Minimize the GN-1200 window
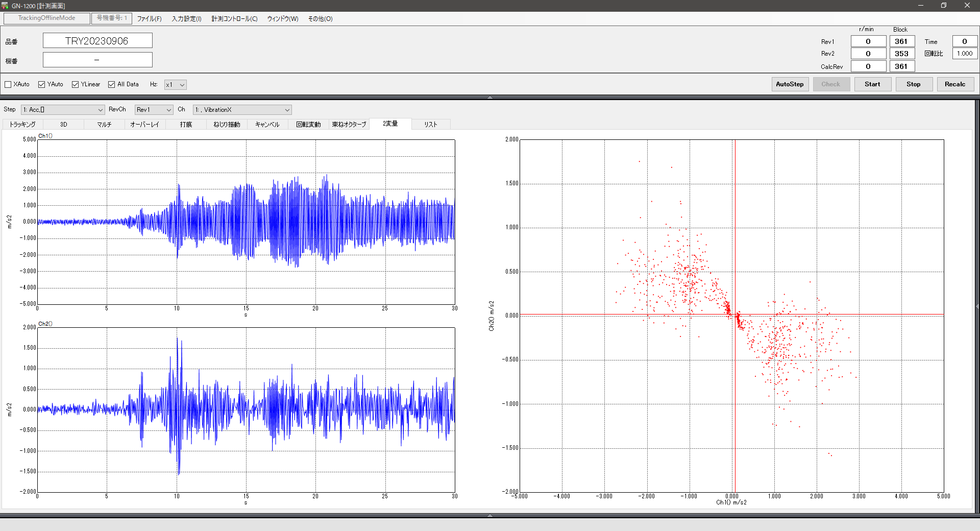 (x=920, y=6)
